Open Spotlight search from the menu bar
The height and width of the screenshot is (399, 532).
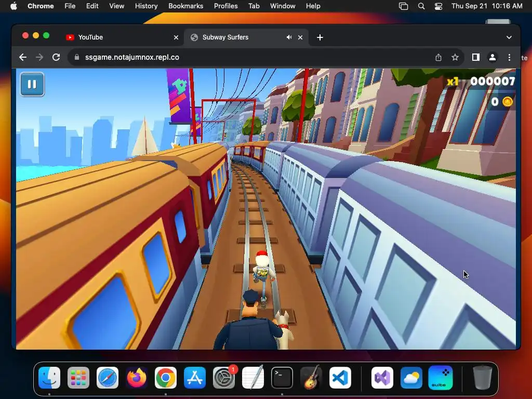[421, 6]
